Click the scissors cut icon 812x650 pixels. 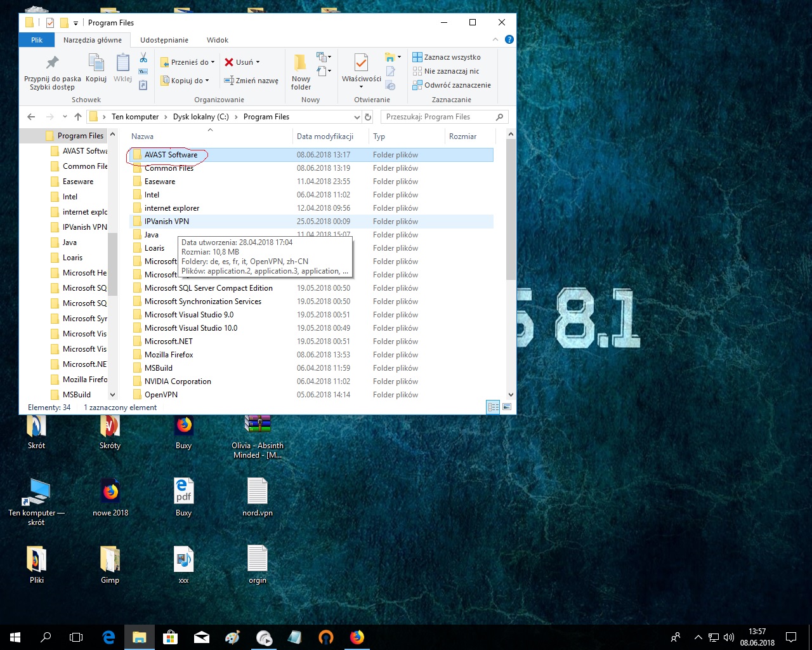pos(143,58)
